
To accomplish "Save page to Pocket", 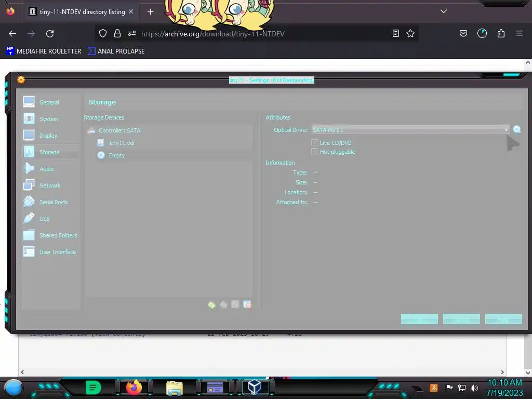I will tap(463, 33).
